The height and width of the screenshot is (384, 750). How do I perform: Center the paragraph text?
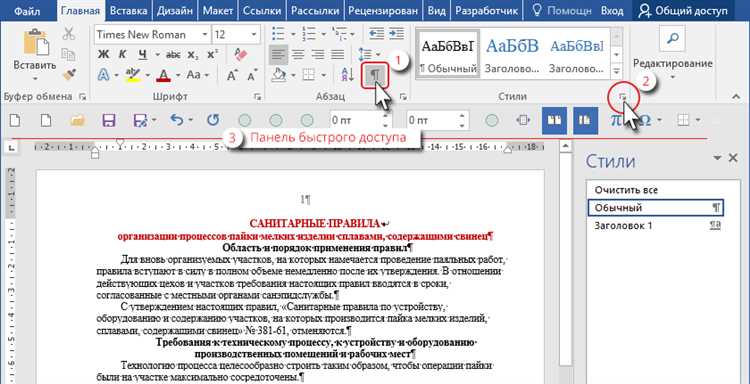point(298,54)
